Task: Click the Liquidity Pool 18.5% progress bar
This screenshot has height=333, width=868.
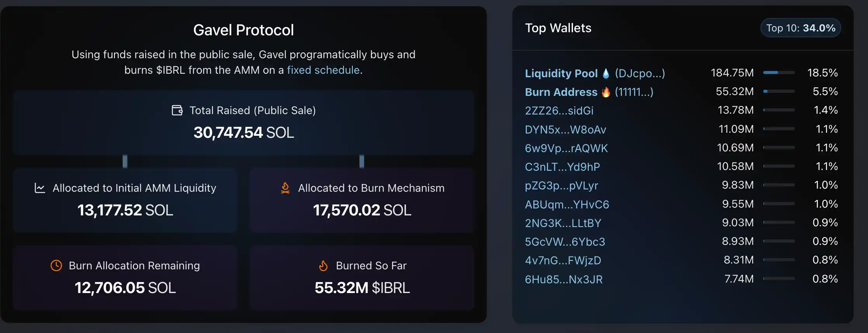Action: click(778, 73)
